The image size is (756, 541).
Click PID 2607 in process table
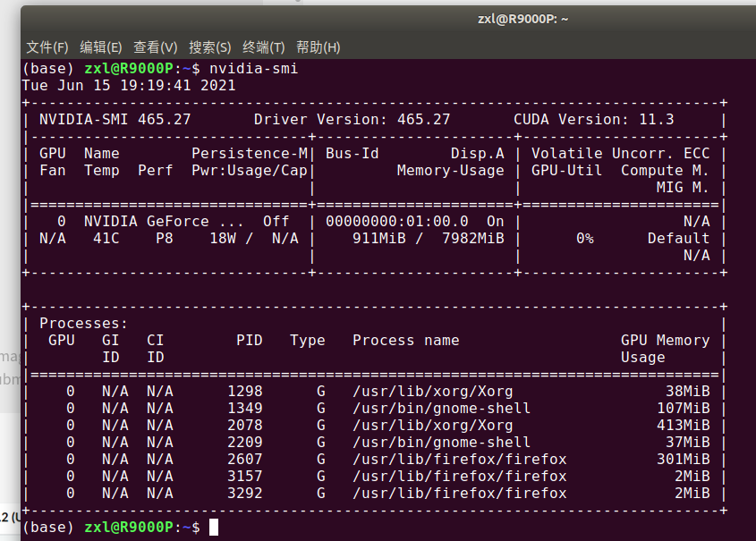245,459
